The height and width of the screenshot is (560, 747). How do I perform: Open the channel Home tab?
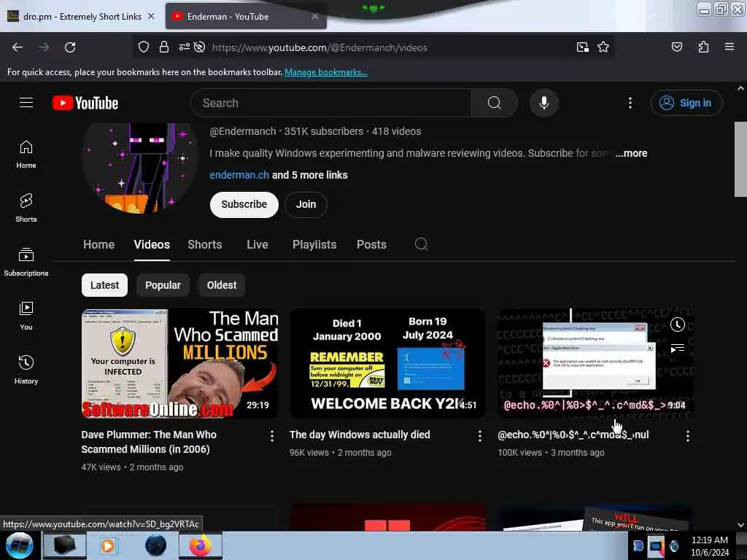98,245
